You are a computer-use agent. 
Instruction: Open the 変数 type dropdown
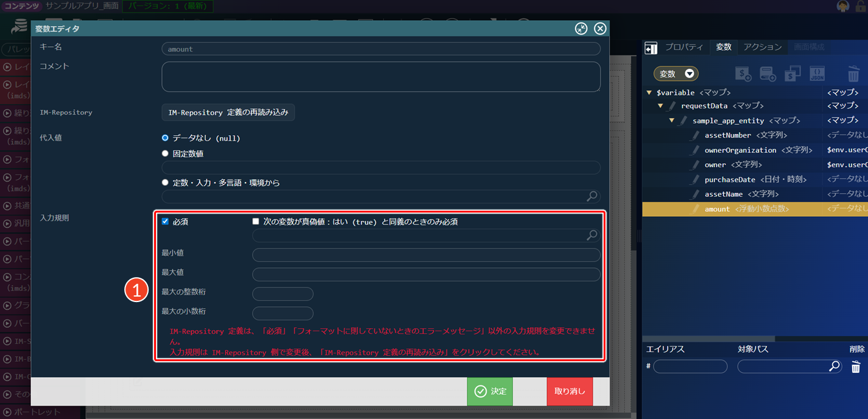click(676, 74)
